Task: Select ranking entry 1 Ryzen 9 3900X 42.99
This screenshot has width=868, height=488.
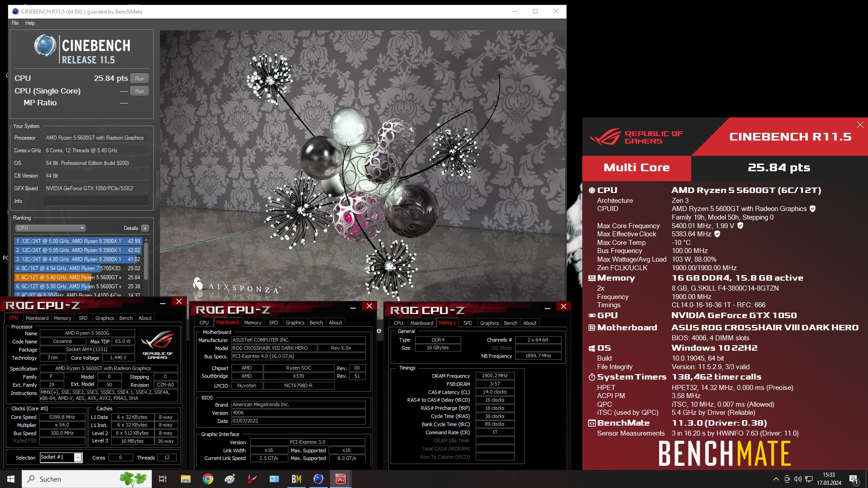Action: coord(78,241)
